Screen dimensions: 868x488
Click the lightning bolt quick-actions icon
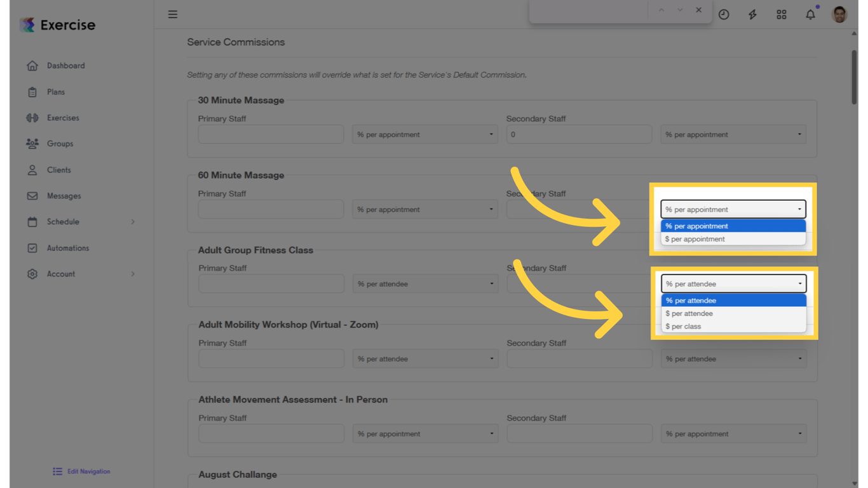tap(752, 14)
